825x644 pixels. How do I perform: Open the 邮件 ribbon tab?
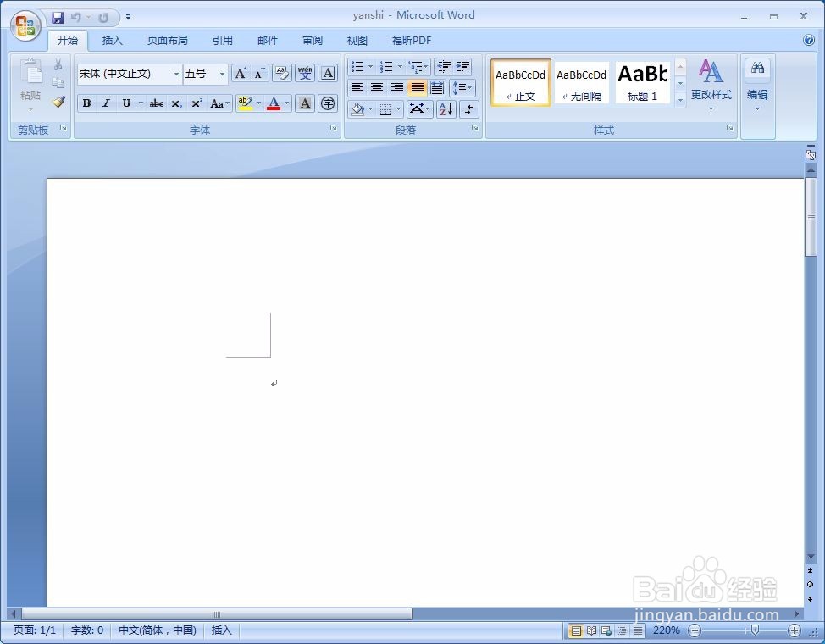[x=268, y=41]
